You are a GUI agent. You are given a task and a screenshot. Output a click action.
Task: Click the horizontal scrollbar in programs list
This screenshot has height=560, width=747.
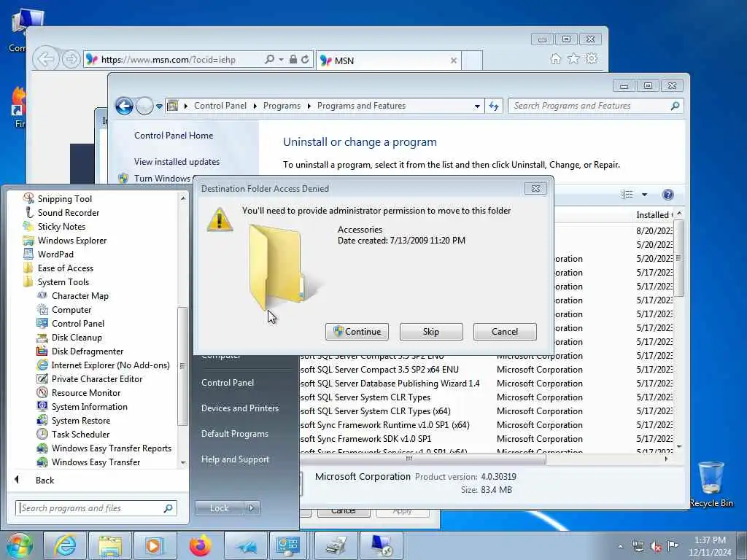(x=423, y=459)
